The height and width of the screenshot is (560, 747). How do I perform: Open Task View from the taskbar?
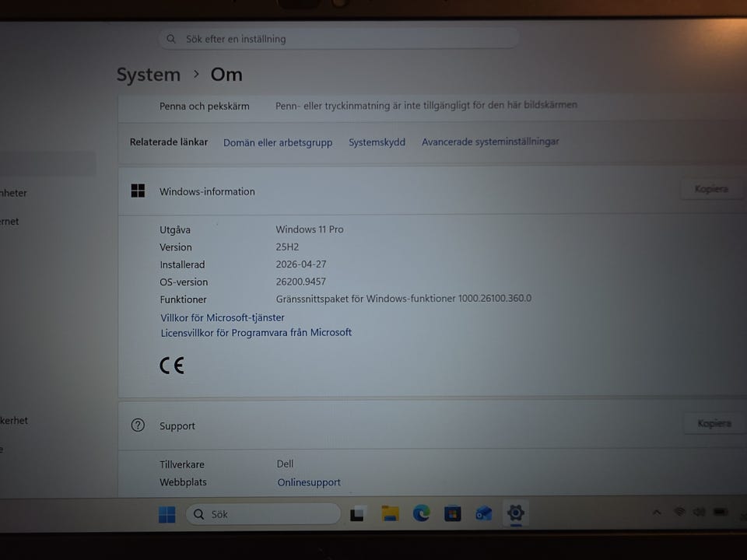[x=357, y=514]
